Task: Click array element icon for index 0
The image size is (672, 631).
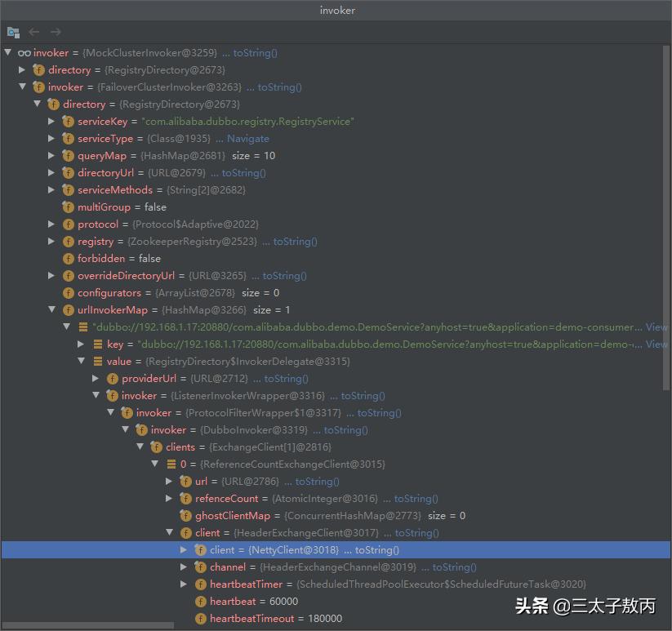Action: coord(171,464)
